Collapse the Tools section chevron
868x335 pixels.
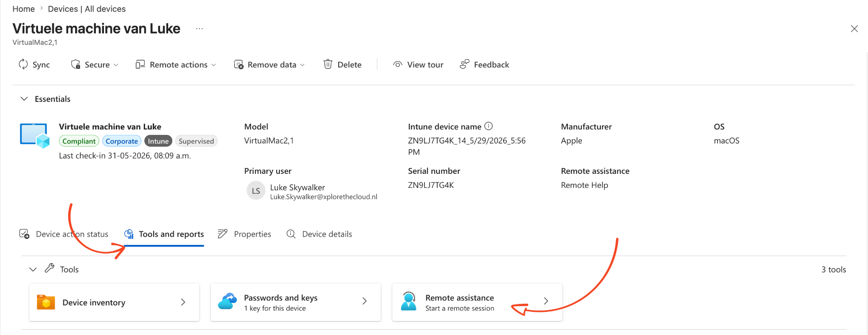point(33,269)
